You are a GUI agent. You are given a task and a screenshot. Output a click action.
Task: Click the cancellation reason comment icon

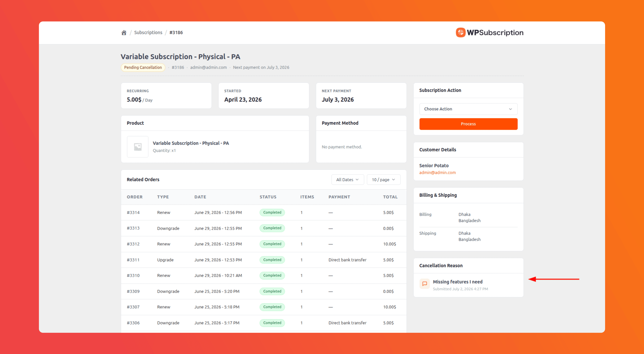point(425,284)
